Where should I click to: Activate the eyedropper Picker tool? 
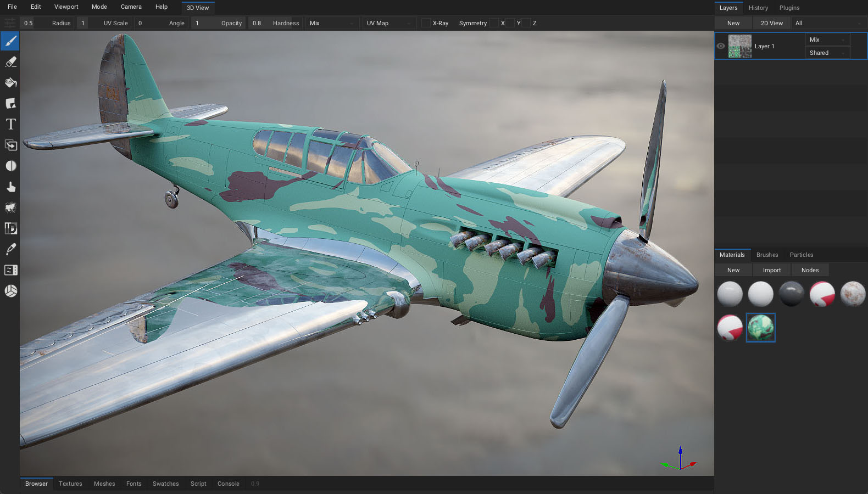(x=10, y=249)
